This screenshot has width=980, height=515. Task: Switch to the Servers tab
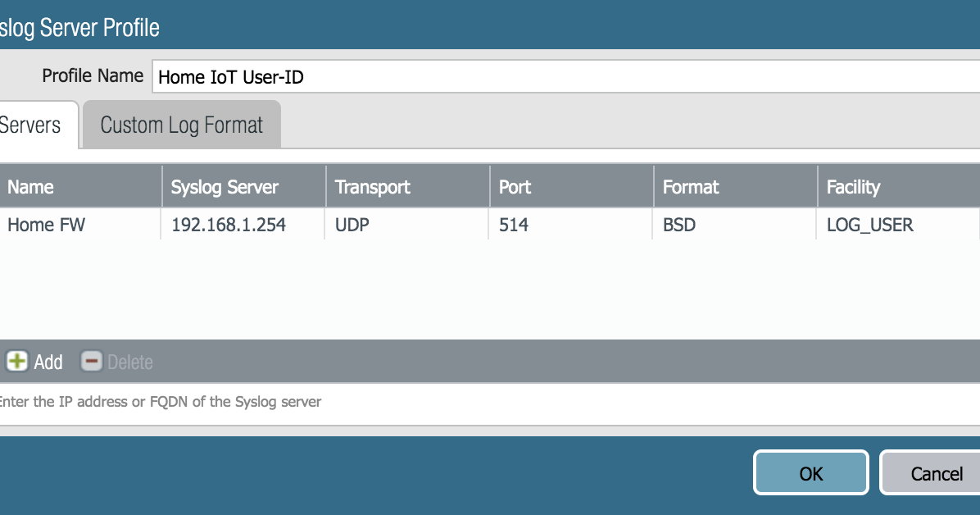tap(33, 124)
